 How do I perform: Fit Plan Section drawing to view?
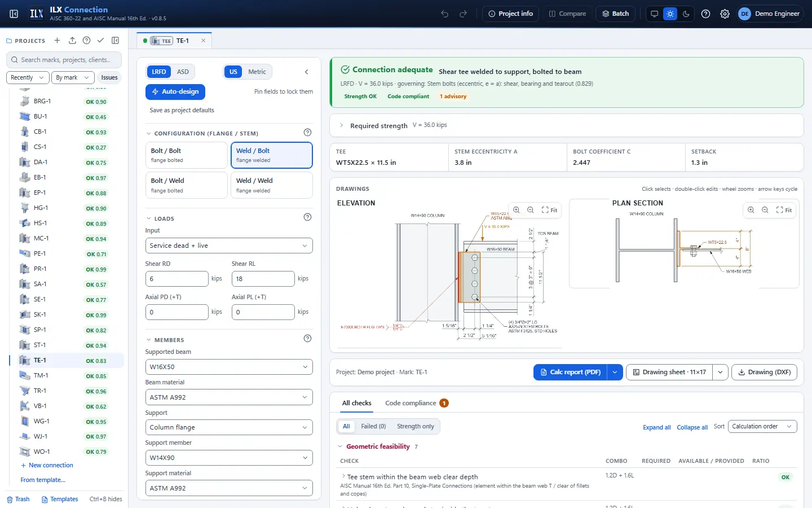pos(784,210)
